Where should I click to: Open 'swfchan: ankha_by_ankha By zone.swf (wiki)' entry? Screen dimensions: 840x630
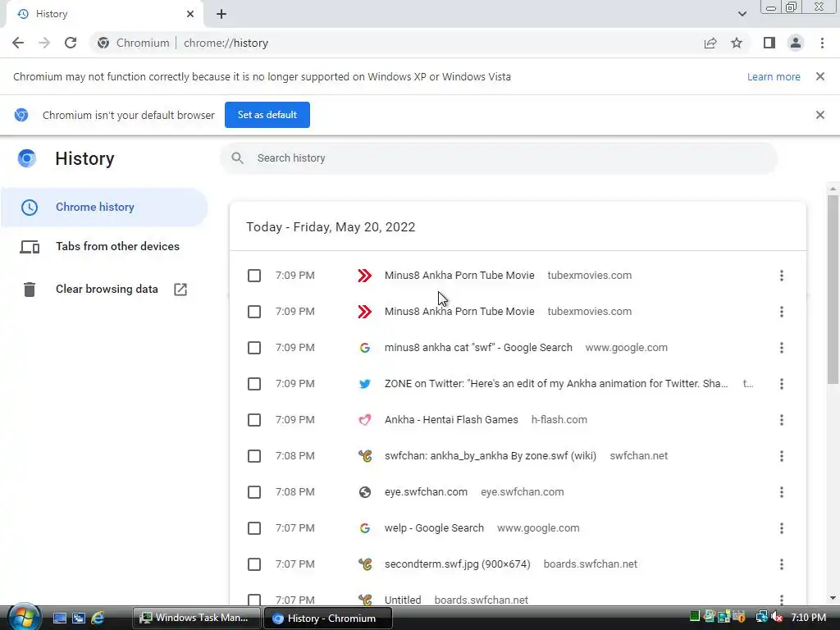point(491,456)
